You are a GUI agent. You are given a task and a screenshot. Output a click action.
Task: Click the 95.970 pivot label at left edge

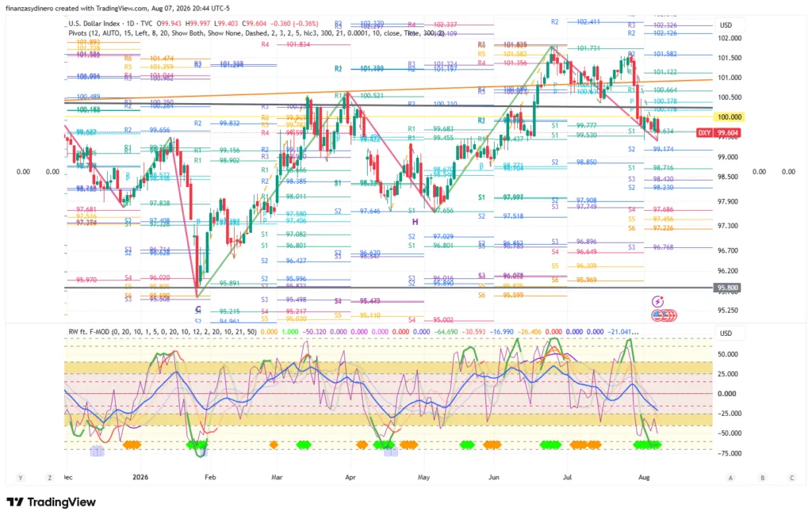86,280
